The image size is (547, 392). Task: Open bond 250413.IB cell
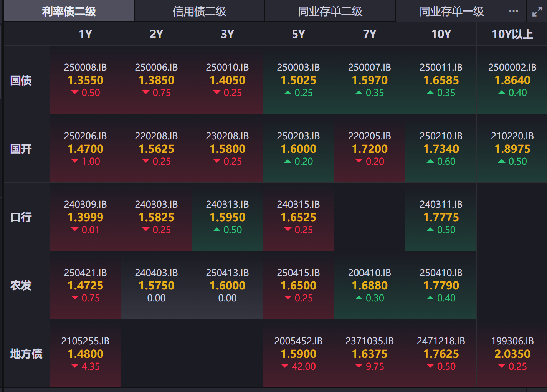point(227,285)
